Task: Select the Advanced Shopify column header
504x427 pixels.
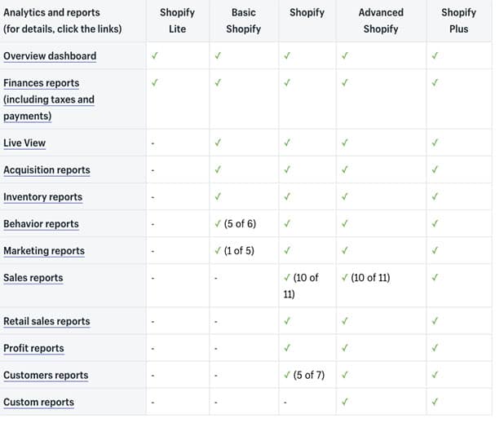Action: click(x=381, y=20)
